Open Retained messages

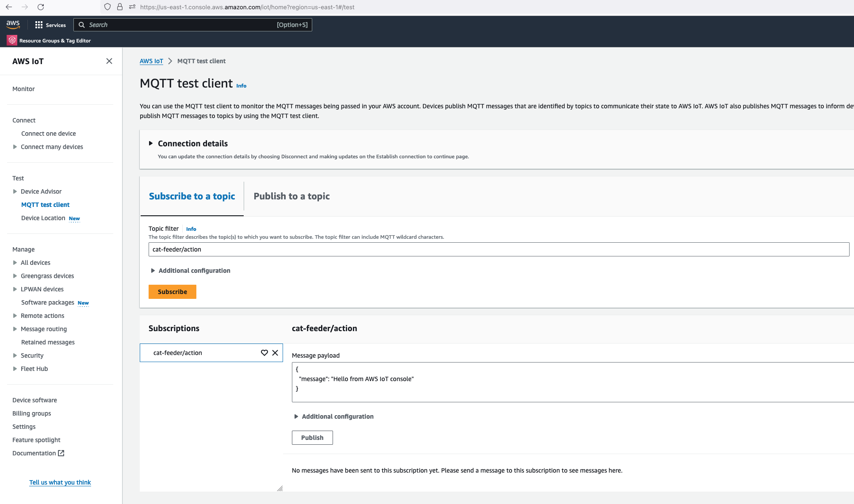click(48, 342)
